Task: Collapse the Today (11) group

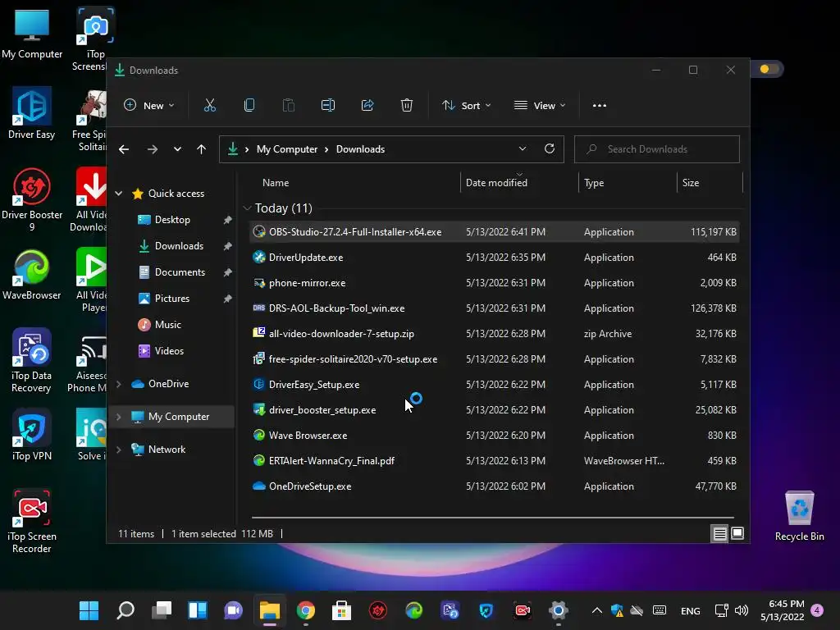Action: tap(246, 208)
